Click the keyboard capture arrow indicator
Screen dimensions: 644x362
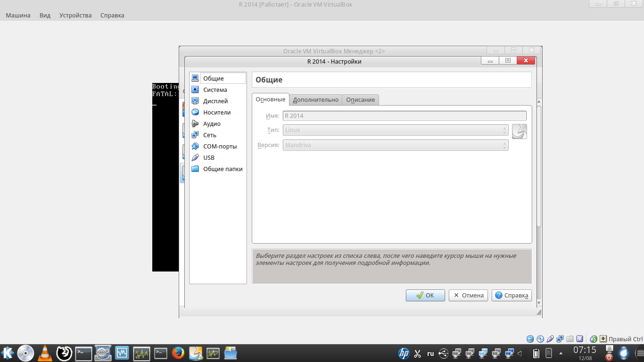[x=603, y=339]
